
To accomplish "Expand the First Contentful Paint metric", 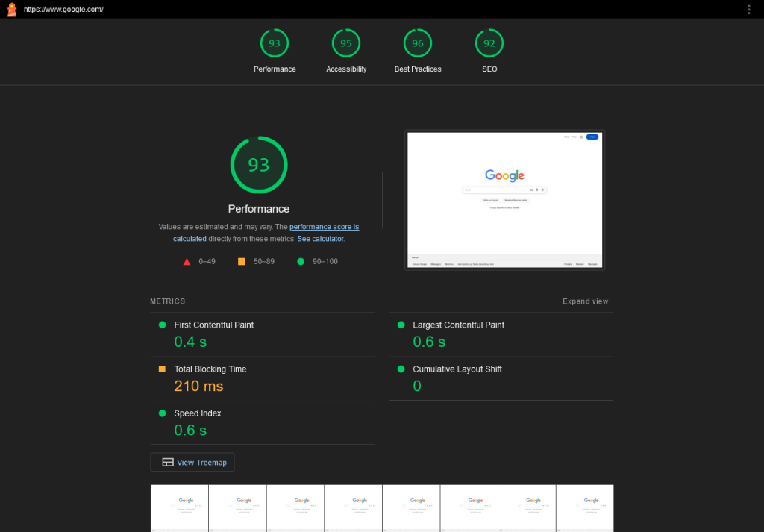I will click(x=213, y=325).
